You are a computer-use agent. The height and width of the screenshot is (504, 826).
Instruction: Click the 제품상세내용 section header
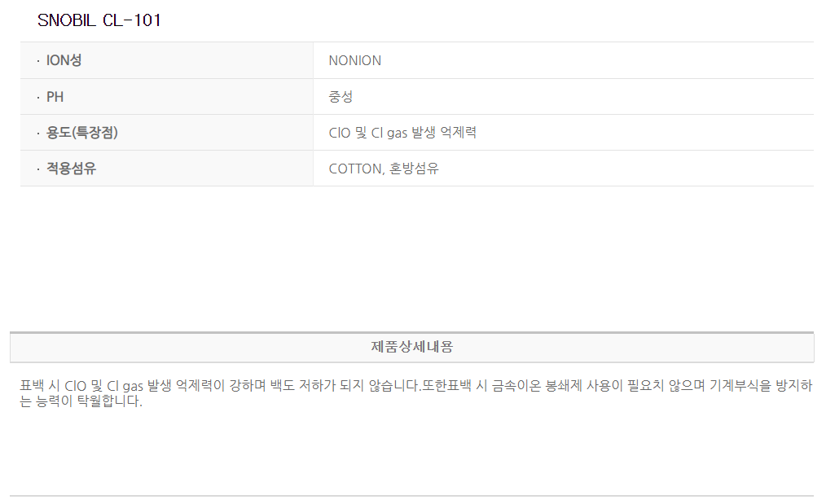[412, 347]
